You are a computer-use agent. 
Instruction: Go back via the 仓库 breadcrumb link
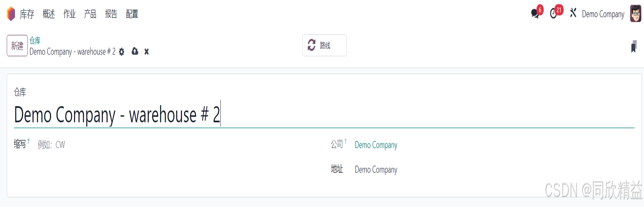(x=35, y=41)
